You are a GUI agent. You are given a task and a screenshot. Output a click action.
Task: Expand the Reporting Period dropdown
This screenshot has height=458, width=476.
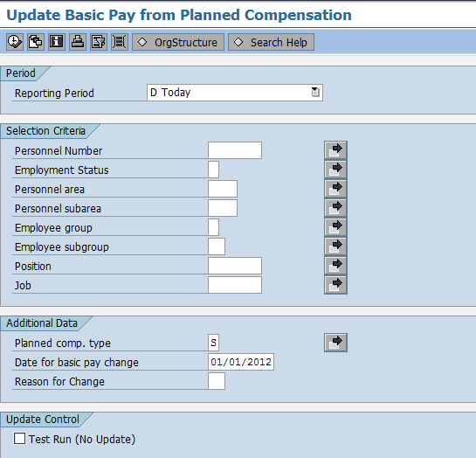[315, 93]
